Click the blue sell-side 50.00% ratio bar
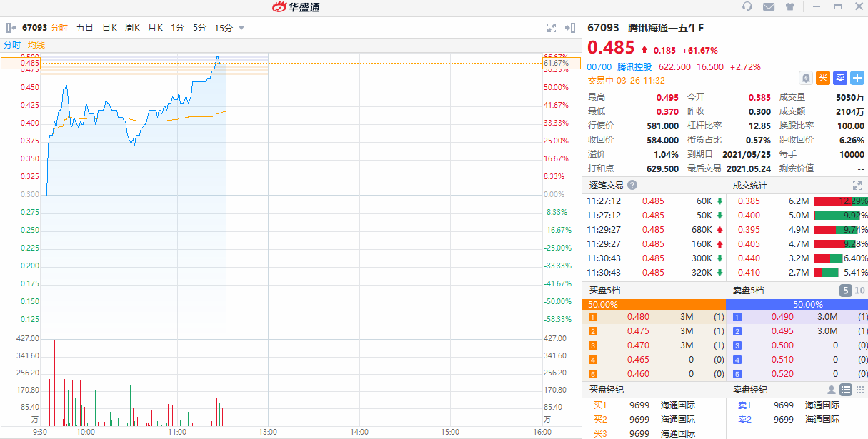The height and width of the screenshot is (439, 868). pyautogui.click(x=797, y=304)
